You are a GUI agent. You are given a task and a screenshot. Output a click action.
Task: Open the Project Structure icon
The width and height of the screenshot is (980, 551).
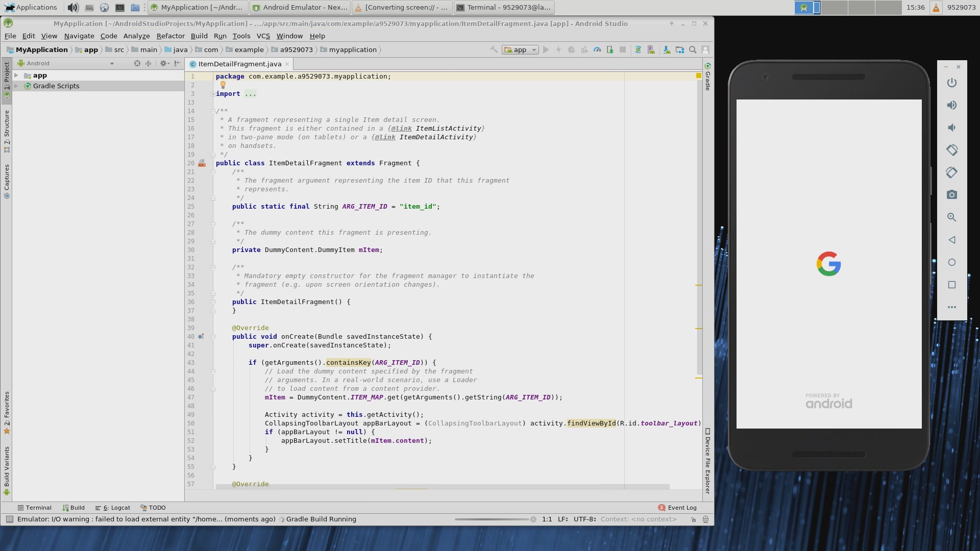[680, 50]
